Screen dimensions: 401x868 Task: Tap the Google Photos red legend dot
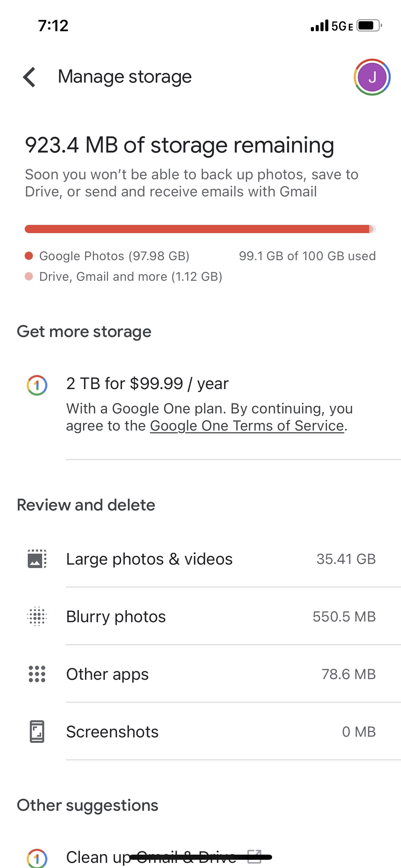click(x=29, y=256)
